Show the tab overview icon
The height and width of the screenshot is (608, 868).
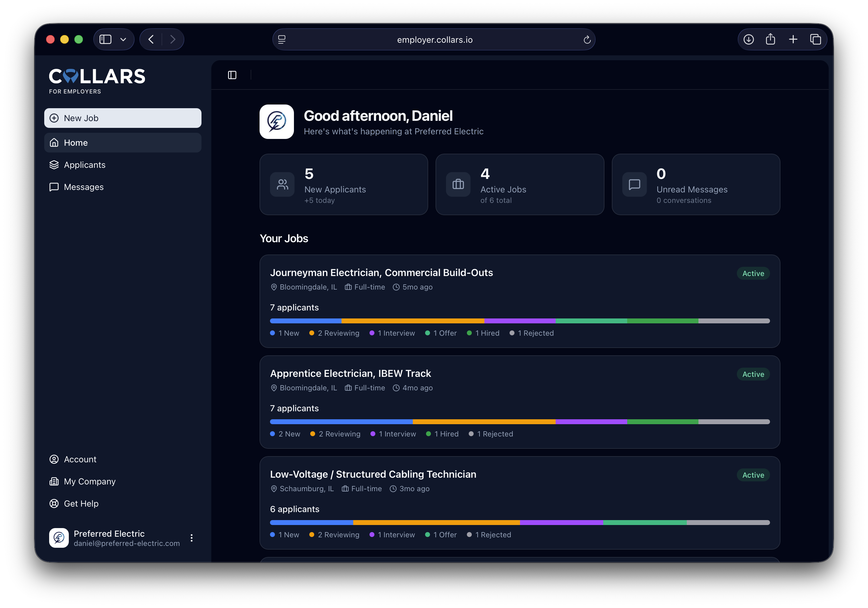coord(815,39)
